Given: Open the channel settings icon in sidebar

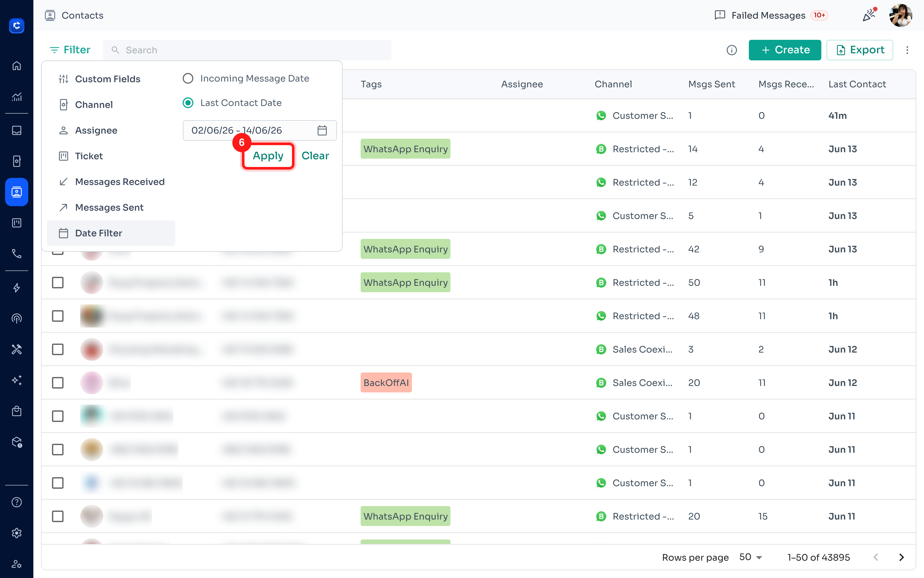Looking at the screenshot, I should tap(16, 161).
